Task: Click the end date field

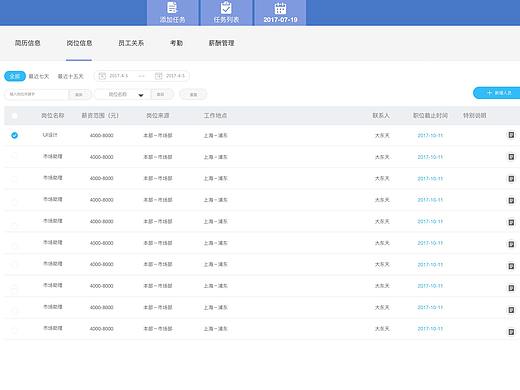Action: click(175, 76)
